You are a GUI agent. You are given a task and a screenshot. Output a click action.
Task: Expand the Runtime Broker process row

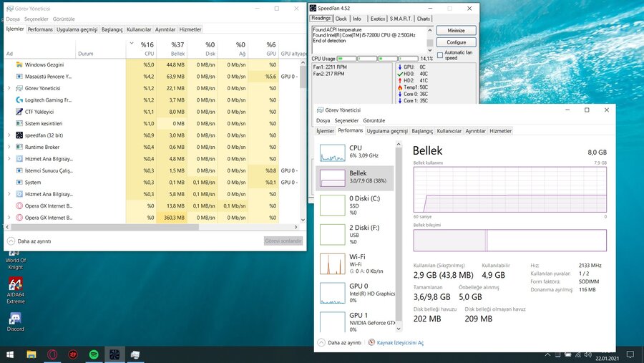pyautogui.click(x=9, y=147)
